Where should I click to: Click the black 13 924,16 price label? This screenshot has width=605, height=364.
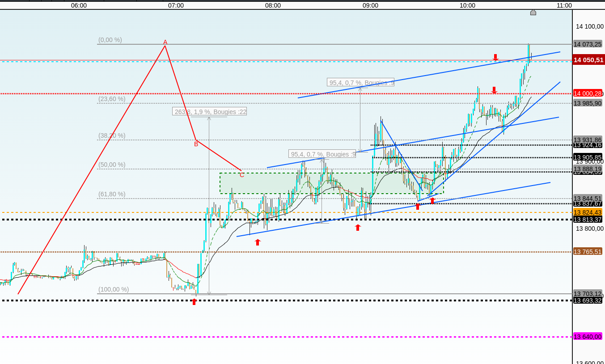click(x=588, y=145)
